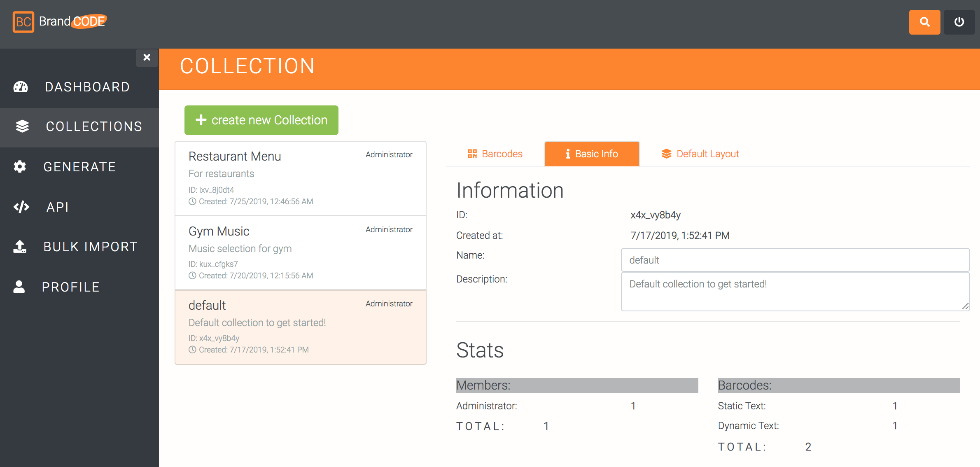The width and height of the screenshot is (980, 467).
Task: Select the Gym Music collection title
Action: click(219, 231)
